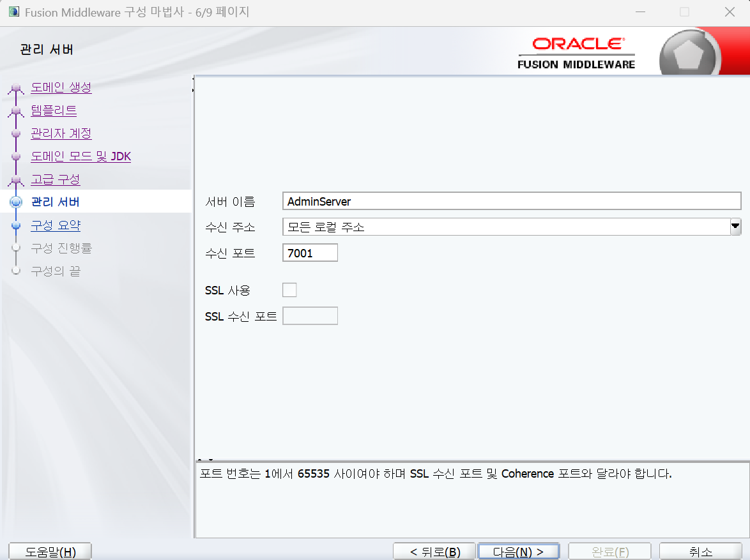Image resolution: width=750 pixels, height=560 pixels.
Task: Click the disabled 완료(F) button
Action: pyautogui.click(x=609, y=552)
